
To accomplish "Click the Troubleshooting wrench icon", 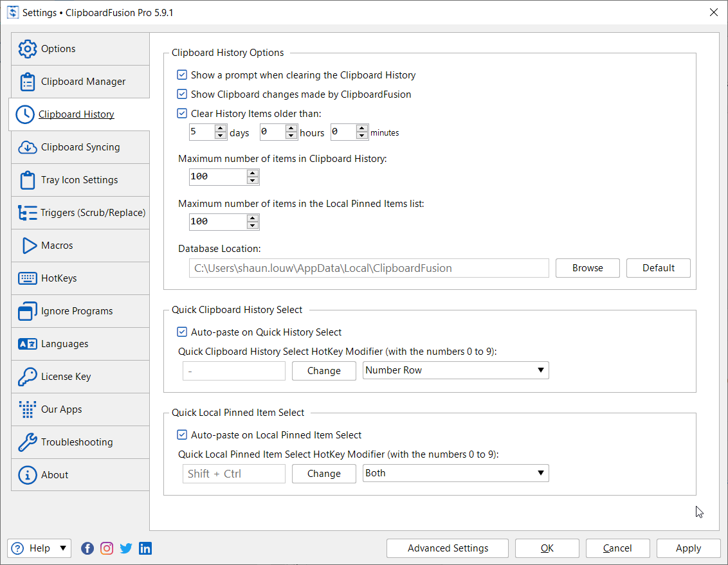I will [28, 442].
